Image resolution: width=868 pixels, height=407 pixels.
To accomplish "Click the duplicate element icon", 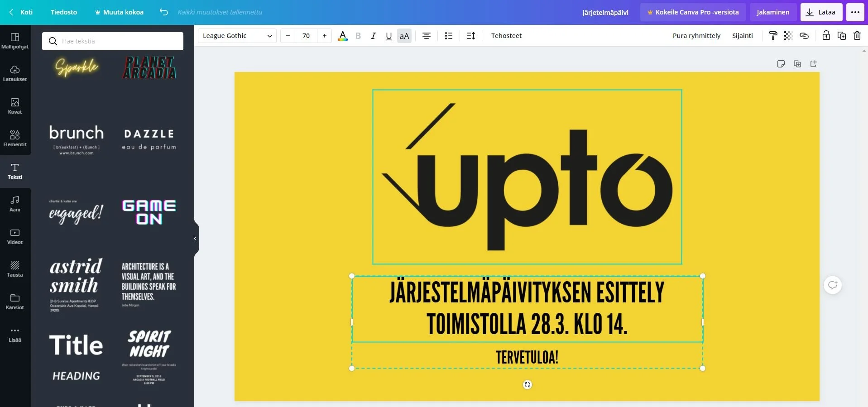I will [x=842, y=36].
